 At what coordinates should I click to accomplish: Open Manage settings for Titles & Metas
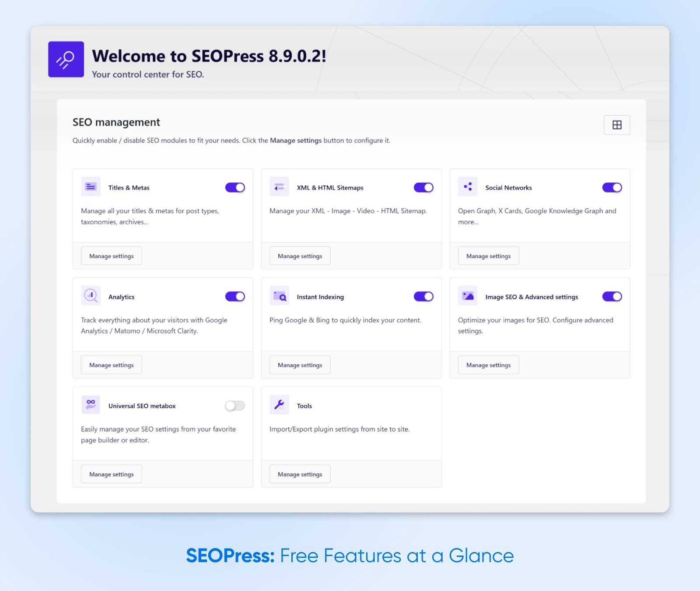pyautogui.click(x=112, y=256)
